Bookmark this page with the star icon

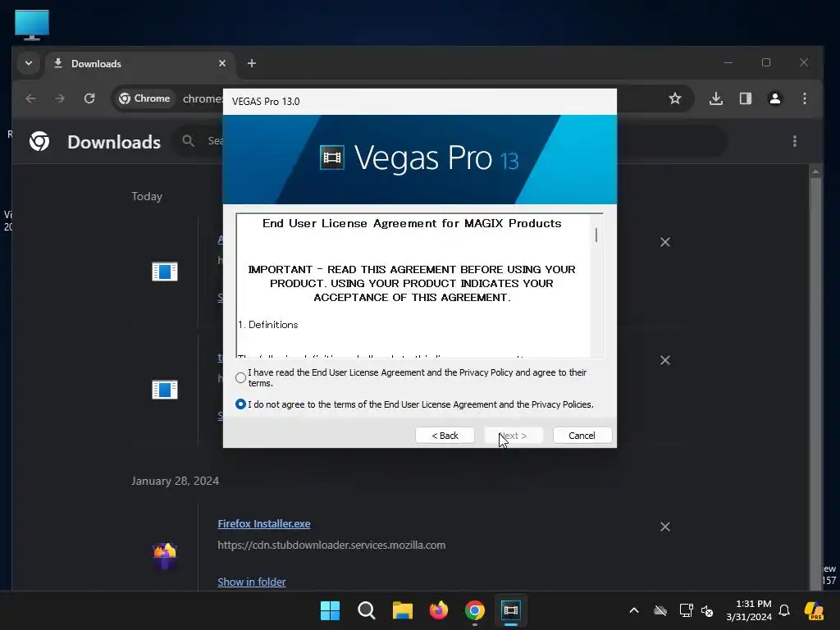pos(675,98)
